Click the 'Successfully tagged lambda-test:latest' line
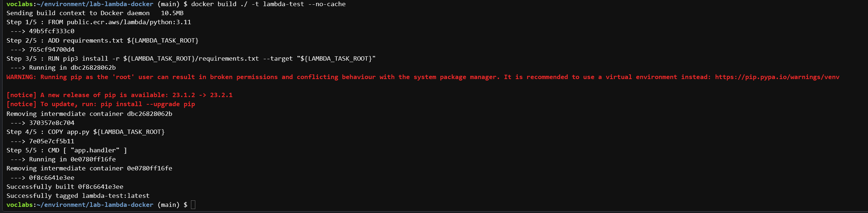This screenshot has height=213, width=868. 78,196
